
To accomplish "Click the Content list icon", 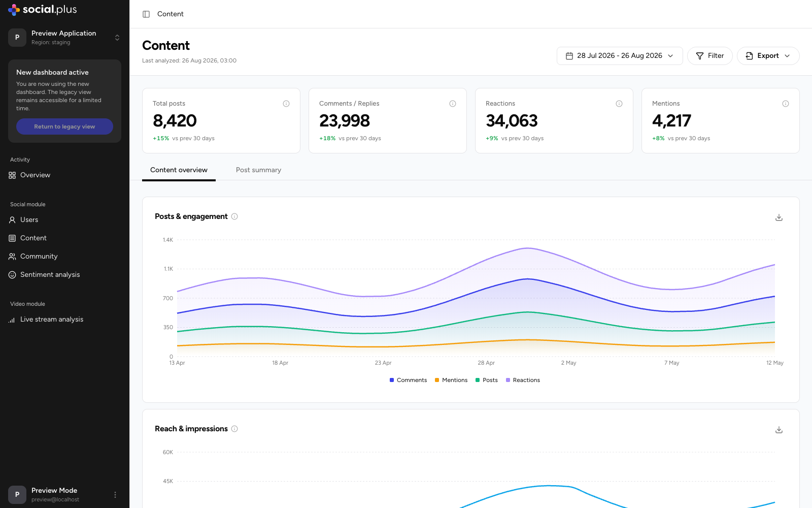I will (x=12, y=238).
